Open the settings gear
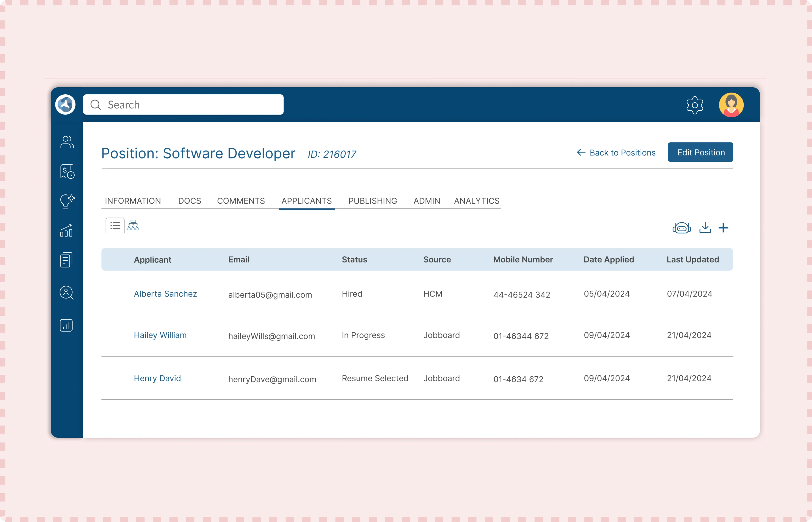The image size is (812, 522). click(695, 105)
